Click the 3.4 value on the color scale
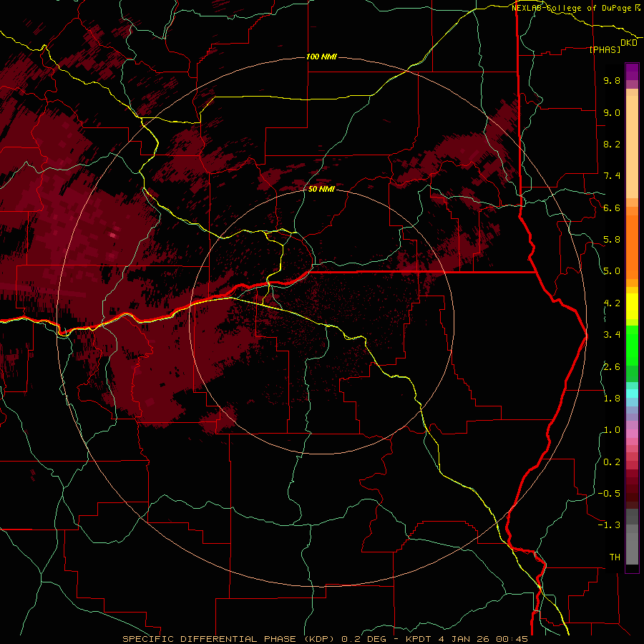The image size is (644, 644). point(612,335)
